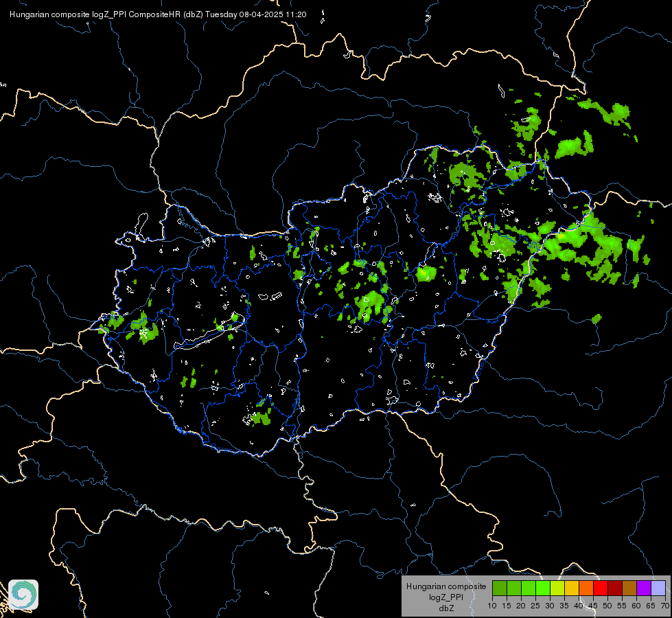Click the '10' legend scale value
This screenshot has height=618, width=672.
coord(492,606)
